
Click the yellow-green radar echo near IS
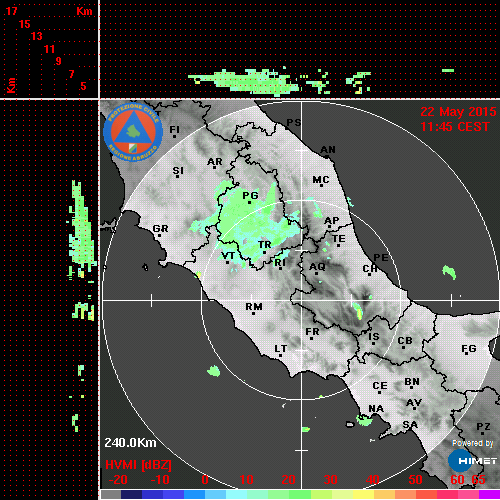[x=359, y=311]
